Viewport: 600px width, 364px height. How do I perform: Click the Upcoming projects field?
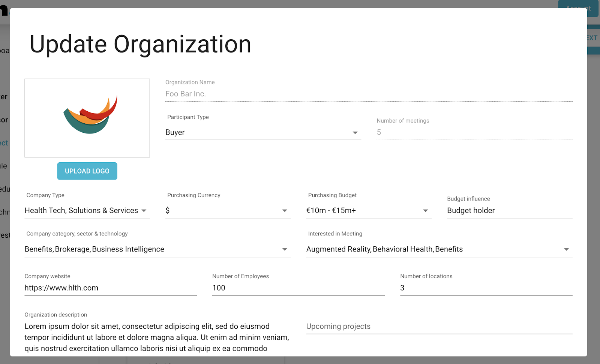(439, 327)
